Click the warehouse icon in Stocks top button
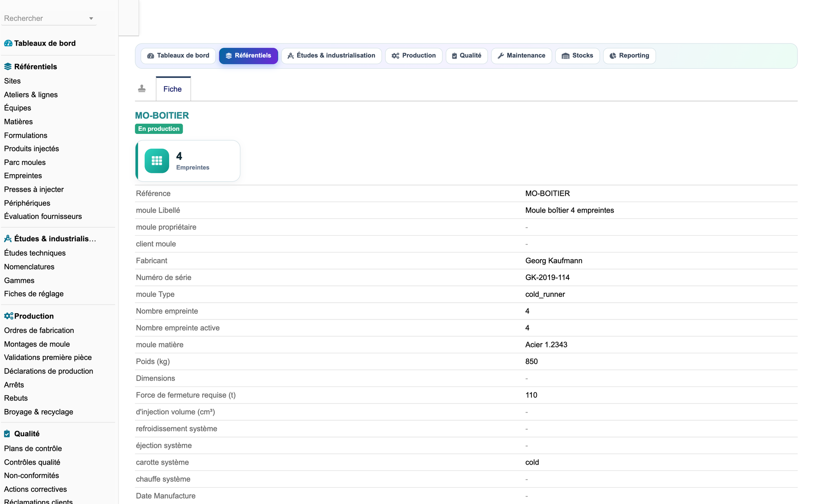Image resolution: width=815 pixels, height=504 pixels. (x=565, y=56)
